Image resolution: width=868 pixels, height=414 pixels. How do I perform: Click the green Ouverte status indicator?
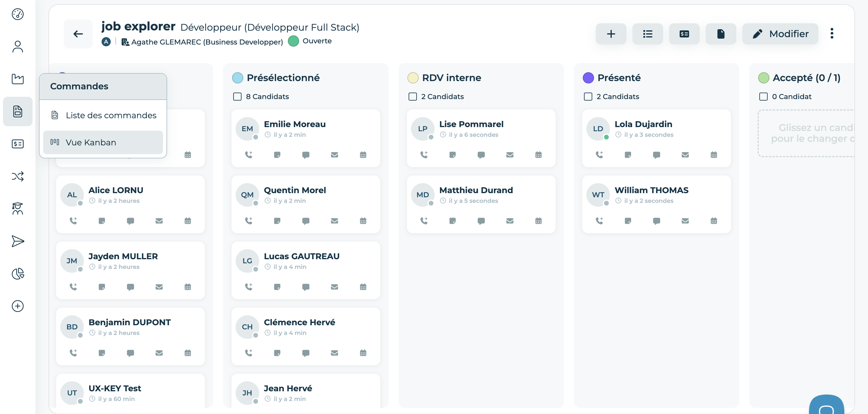click(293, 41)
